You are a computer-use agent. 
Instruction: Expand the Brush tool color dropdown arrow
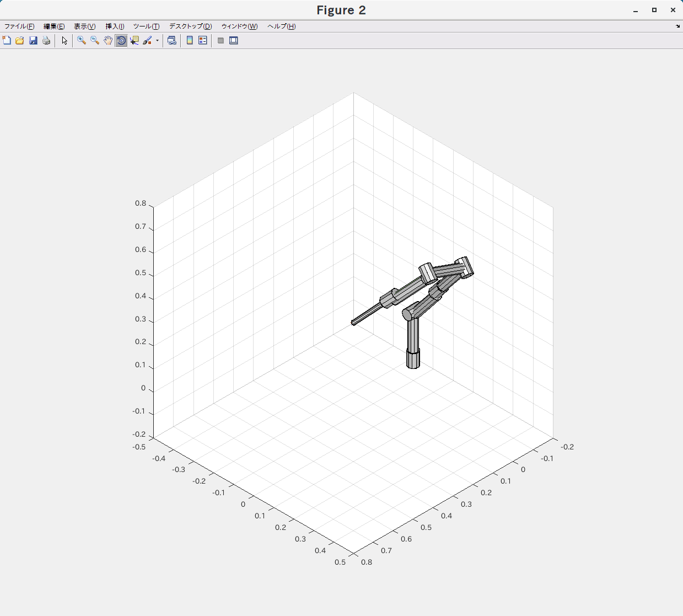point(157,40)
